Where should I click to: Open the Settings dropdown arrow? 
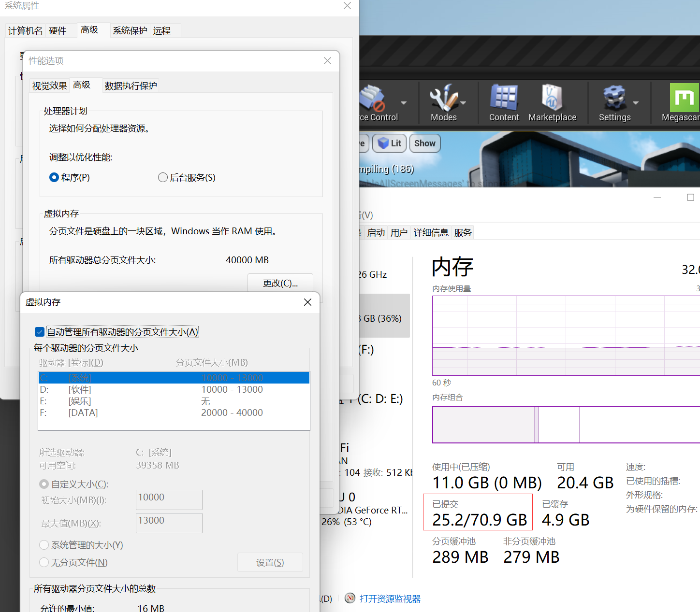click(636, 103)
